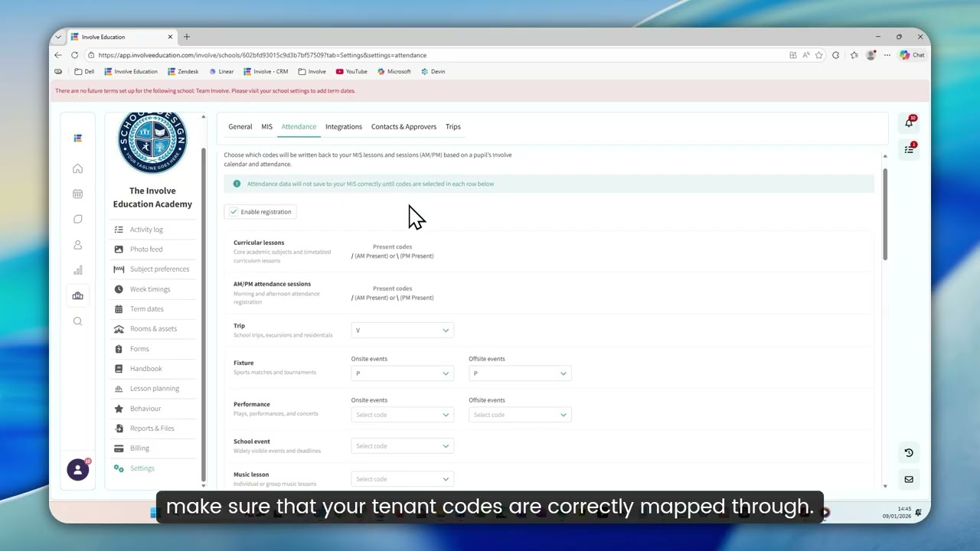Viewport: 980px width, 551px height.
Task: Open Handbook in school menu
Action: click(145, 369)
